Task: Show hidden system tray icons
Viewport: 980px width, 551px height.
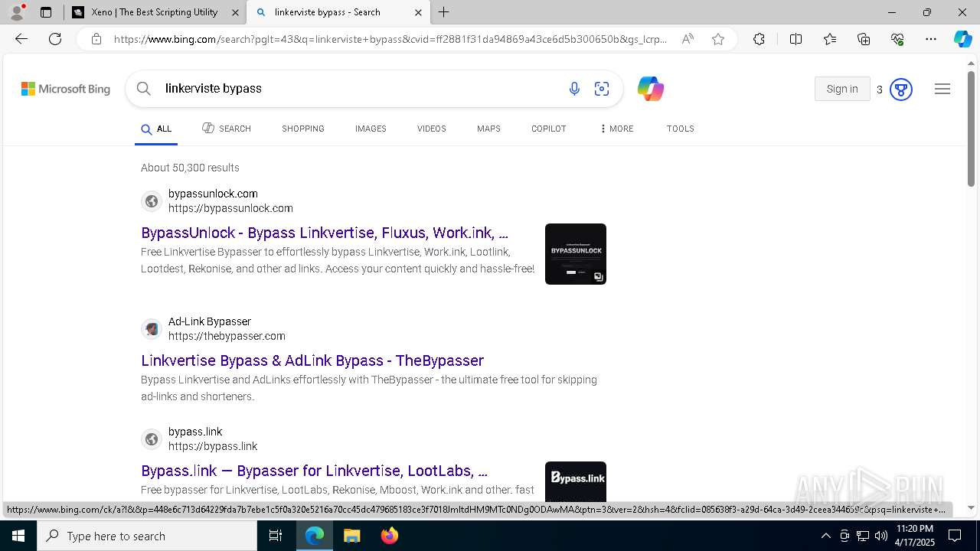Action: [825, 536]
